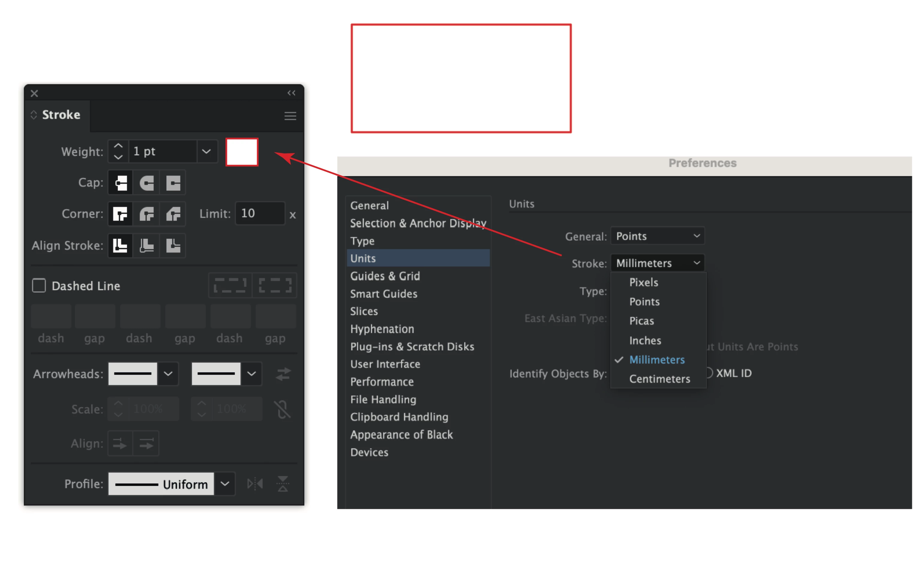
Task: Enable the Dashed Line checkbox
Action: (x=39, y=286)
